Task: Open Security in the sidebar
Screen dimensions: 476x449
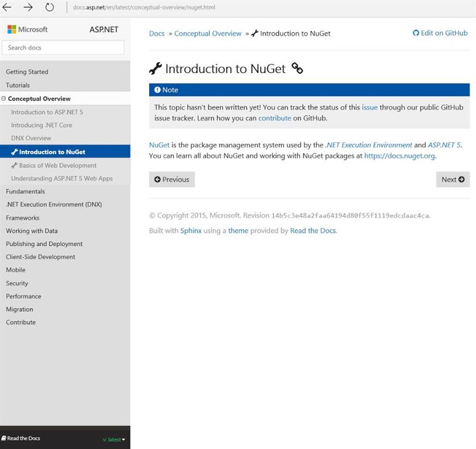Action: point(17,283)
